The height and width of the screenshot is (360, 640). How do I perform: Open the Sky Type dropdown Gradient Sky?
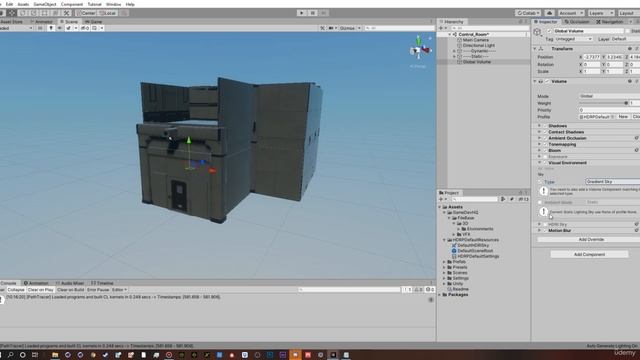tap(612, 182)
